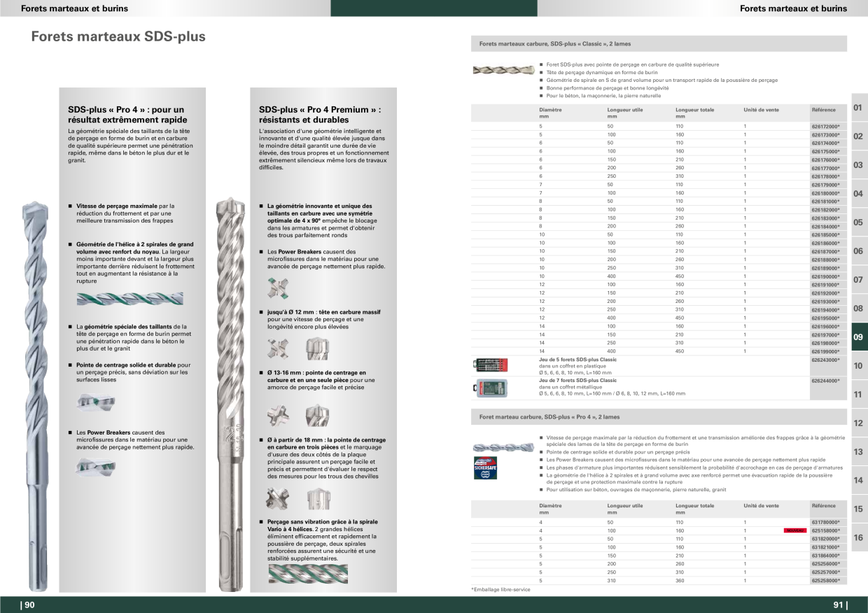Select the active chapter tab 09
This screenshot has width=868, height=613.
point(858,337)
